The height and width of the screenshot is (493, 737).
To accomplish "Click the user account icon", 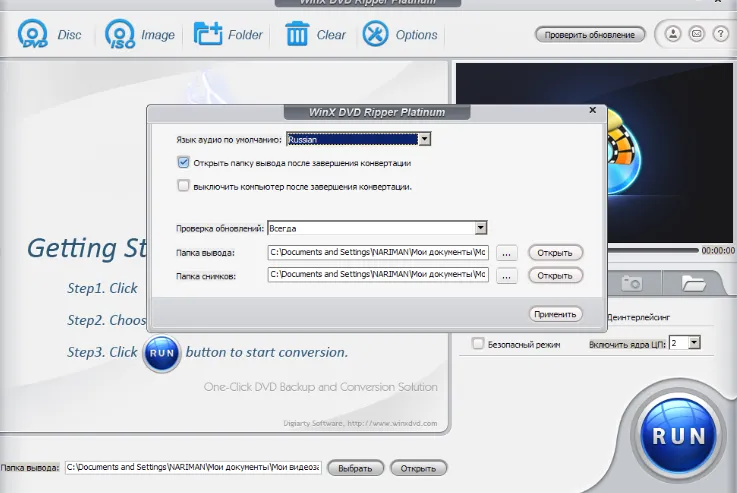I will pos(673,34).
